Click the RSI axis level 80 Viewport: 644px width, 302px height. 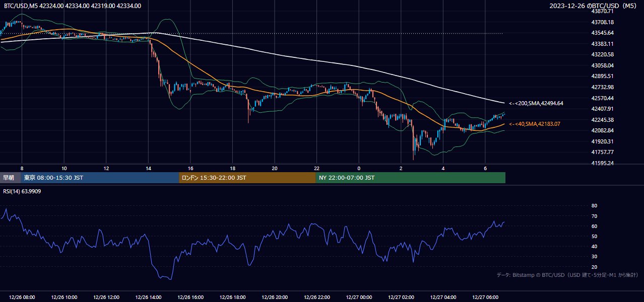click(x=594, y=206)
